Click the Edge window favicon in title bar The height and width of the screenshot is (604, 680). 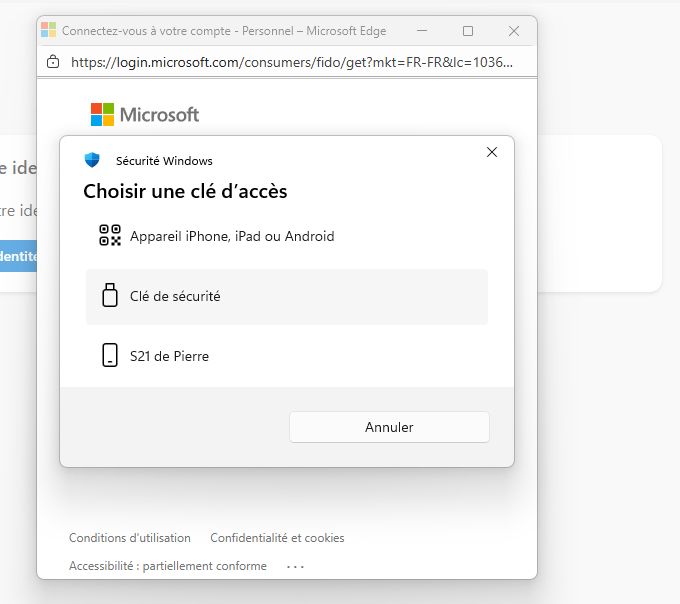coord(49,30)
